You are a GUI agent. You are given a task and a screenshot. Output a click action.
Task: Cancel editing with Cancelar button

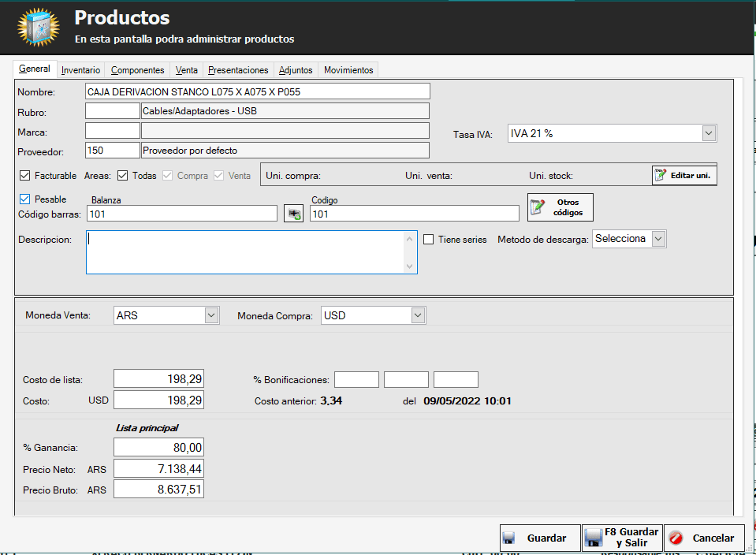click(x=704, y=538)
